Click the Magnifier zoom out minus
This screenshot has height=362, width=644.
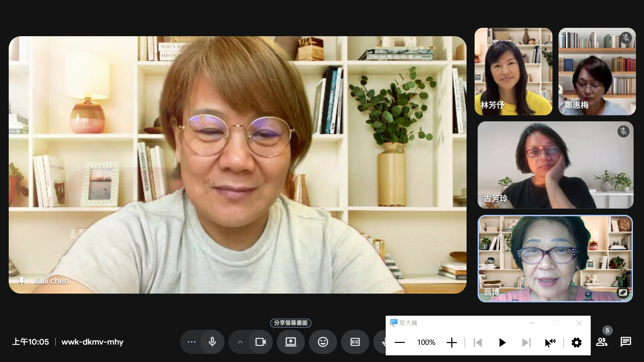click(x=400, y=343)
